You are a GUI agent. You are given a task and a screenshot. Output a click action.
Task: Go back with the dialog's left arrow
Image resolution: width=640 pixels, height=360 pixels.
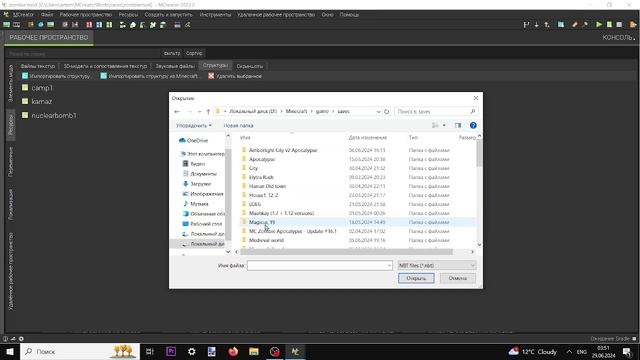177,111
